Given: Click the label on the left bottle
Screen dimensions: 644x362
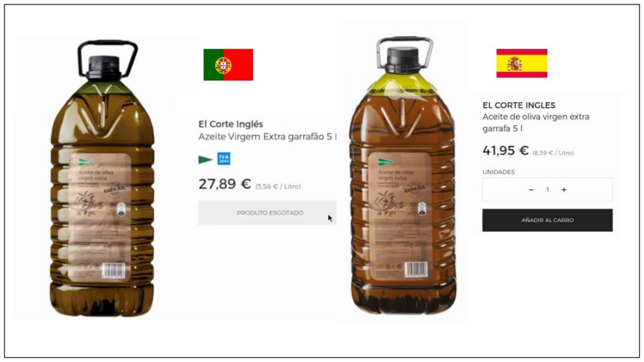Looking at the screenshot, I should tap(101, 216).
